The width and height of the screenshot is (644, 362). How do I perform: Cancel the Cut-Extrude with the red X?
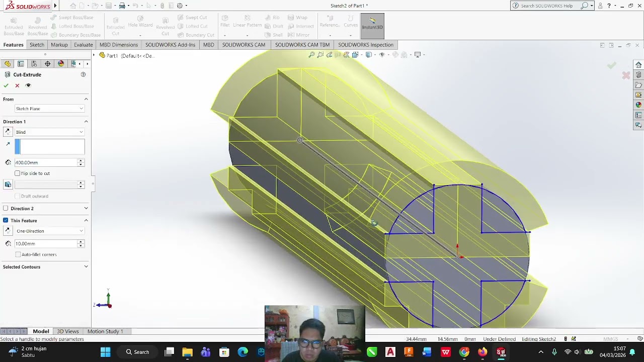(x=17, y=85)
